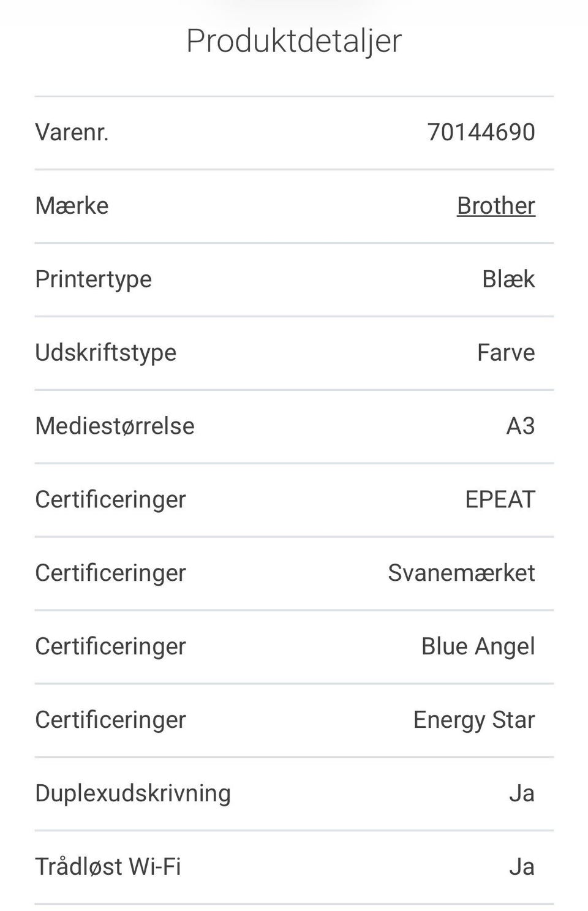588x911 pixels.
Task: Click the Svanemærket certification value
Action: pos(461,573)
